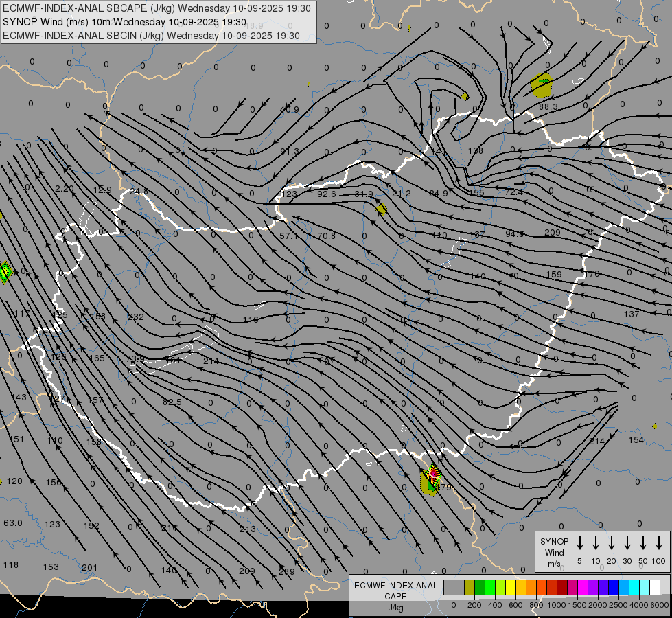Click the SYNOP Wind m/s legend label
Image resolution: width=672 pixels, height=618 pixels.
pyautogui.click(x=554, y=552)
